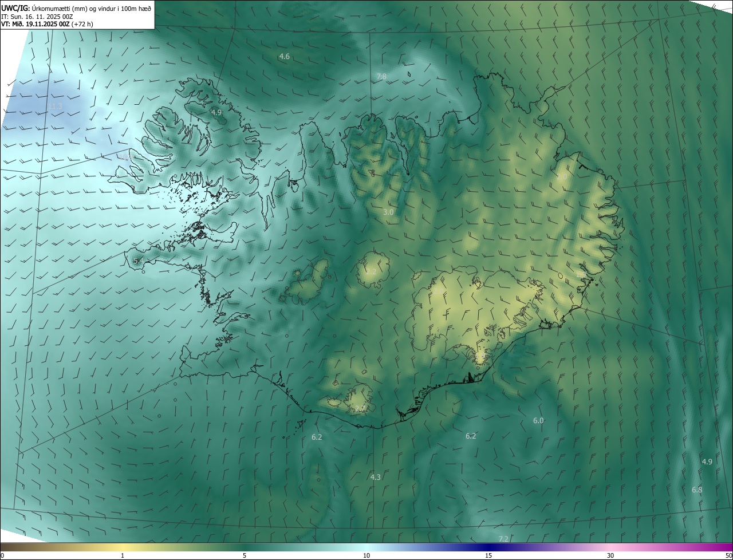The image size is (733, 560).
Task: Click the 7.2 label just above the colour scale
Action: click(x=503, y=539)
